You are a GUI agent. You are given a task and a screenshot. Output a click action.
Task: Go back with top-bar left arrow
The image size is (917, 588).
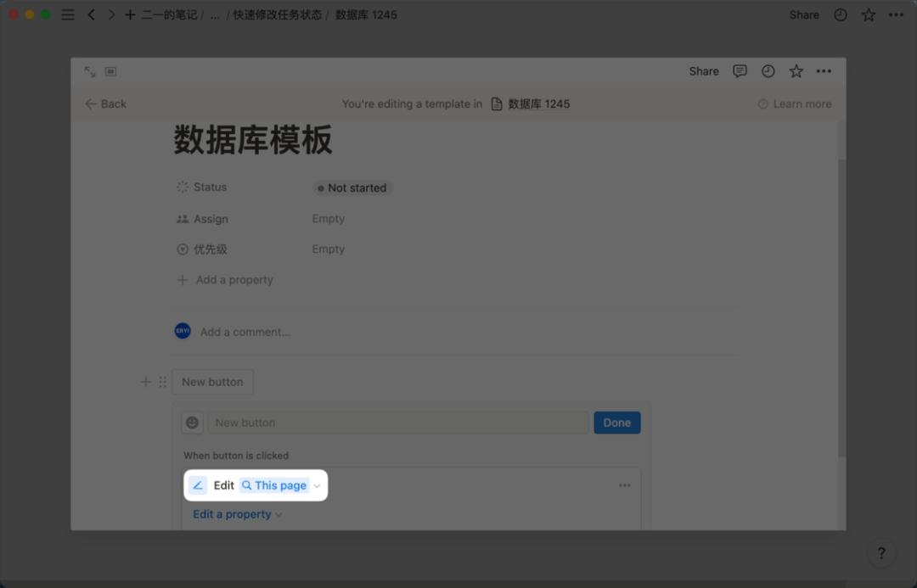[91, 14]
